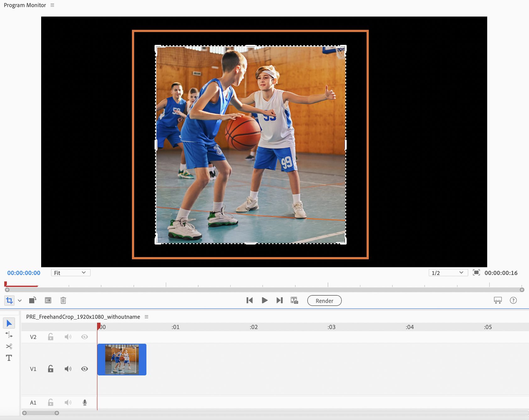Open the sequence name panel menu
This screenshot has width=529, height=420.
tap(146, 317)
